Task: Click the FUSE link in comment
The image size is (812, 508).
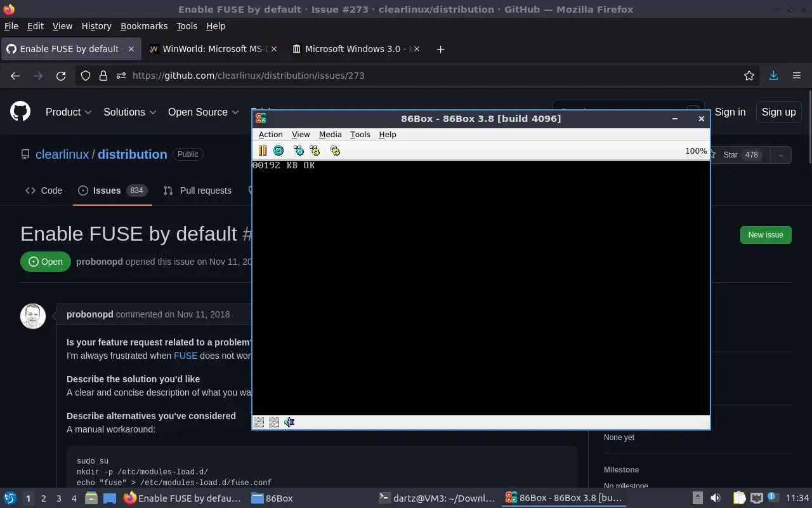Action: (x=185, y=356)
